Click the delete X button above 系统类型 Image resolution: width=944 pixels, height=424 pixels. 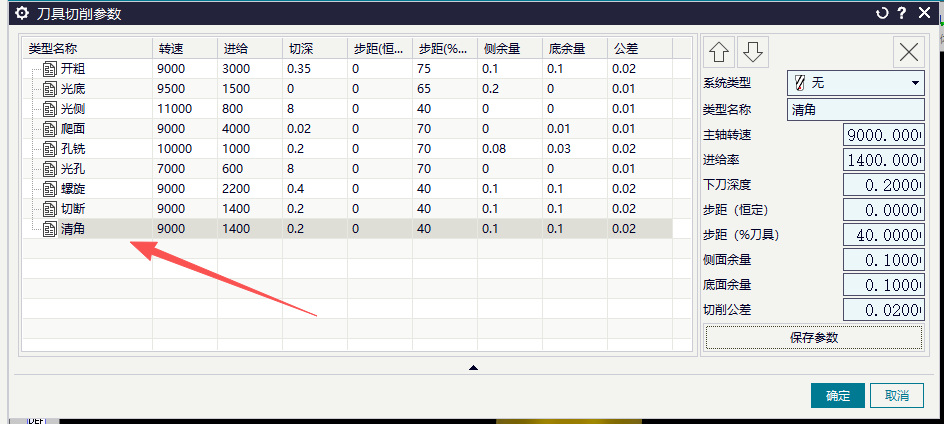tap(908, 52)
